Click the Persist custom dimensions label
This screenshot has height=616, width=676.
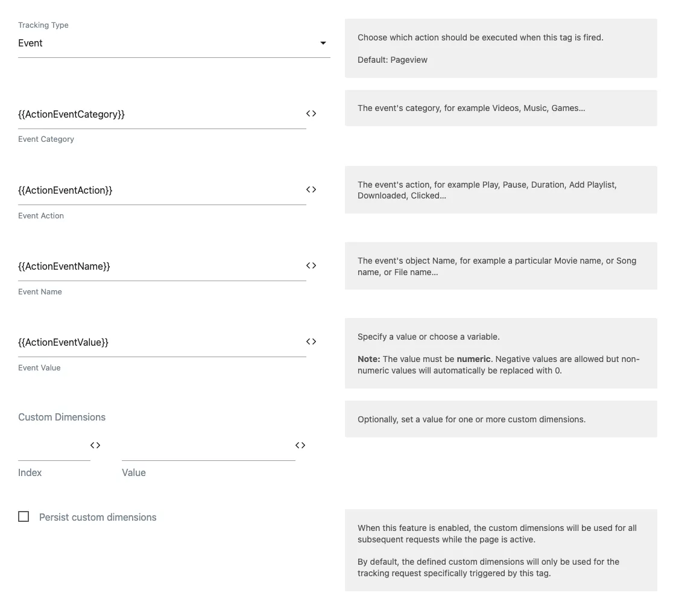[98, 517]
